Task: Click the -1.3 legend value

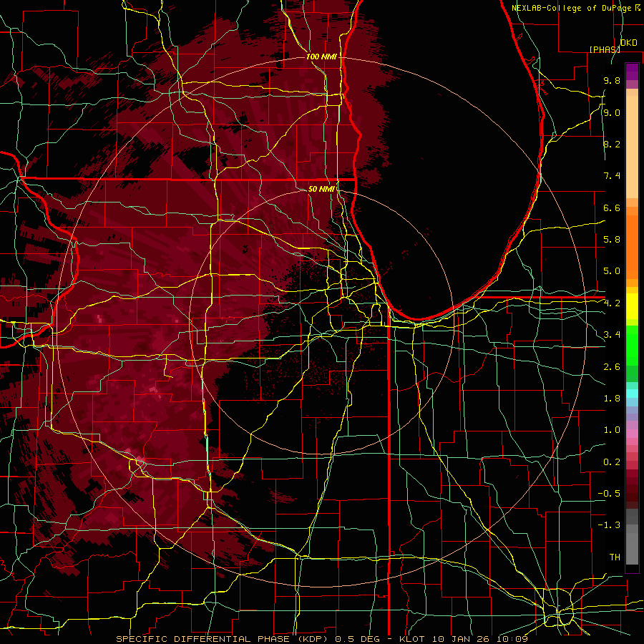Action: (x=609, y=525)
